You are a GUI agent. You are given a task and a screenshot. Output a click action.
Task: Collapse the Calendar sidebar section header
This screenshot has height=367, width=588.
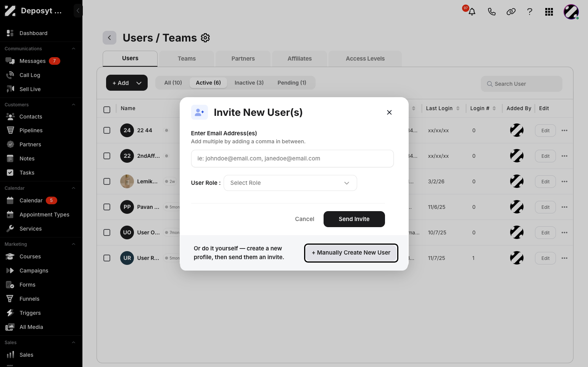point(74,188)
